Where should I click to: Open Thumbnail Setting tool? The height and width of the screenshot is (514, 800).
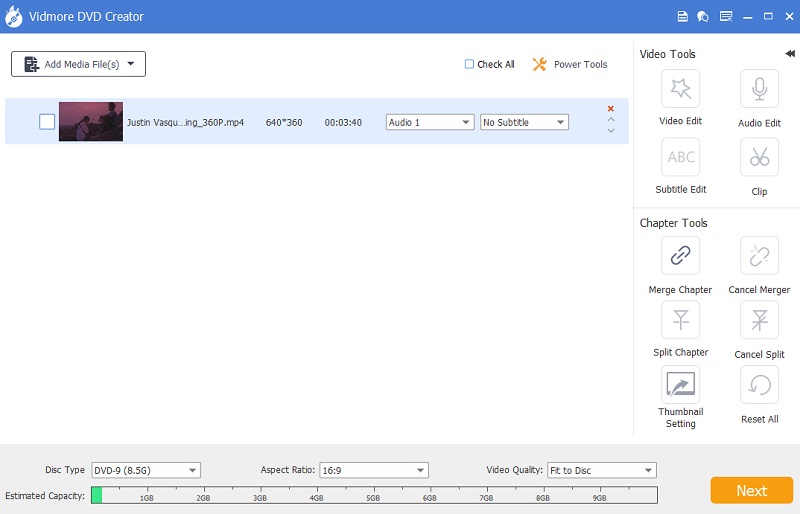(x=680, y=385)
